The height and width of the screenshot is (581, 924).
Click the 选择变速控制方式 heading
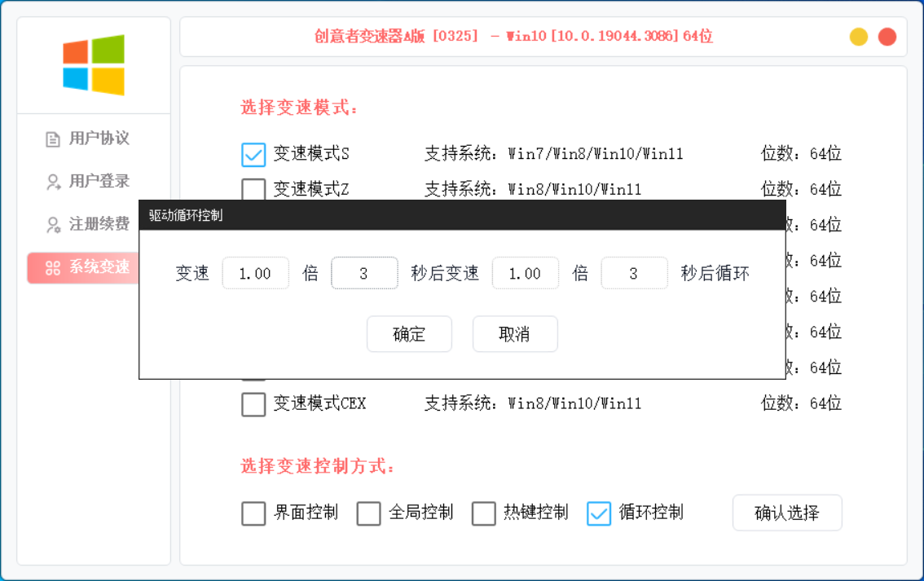tap(317, 467)
